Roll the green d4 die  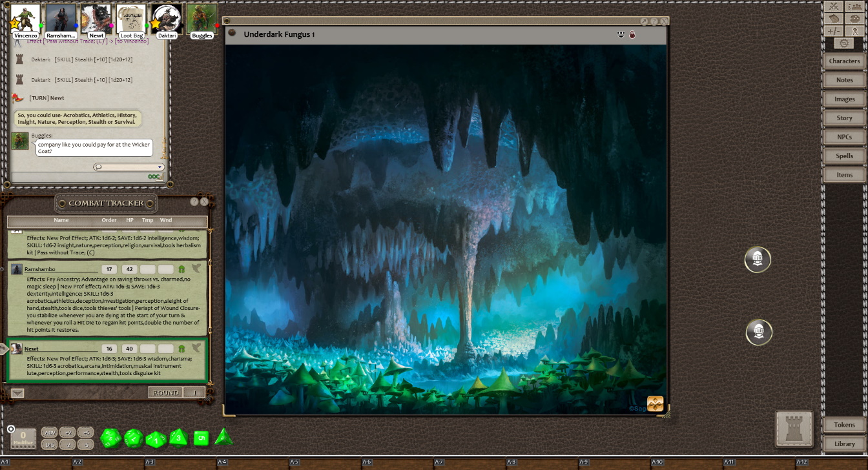point(223,437)
